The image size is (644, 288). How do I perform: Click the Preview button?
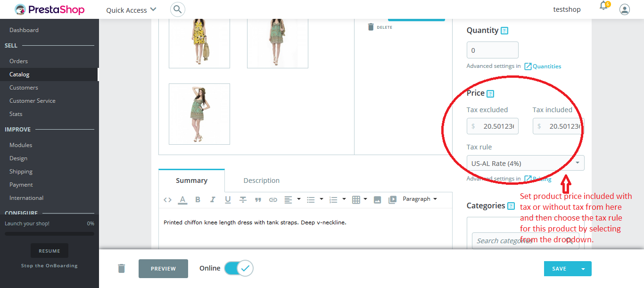tap(163, 269)
